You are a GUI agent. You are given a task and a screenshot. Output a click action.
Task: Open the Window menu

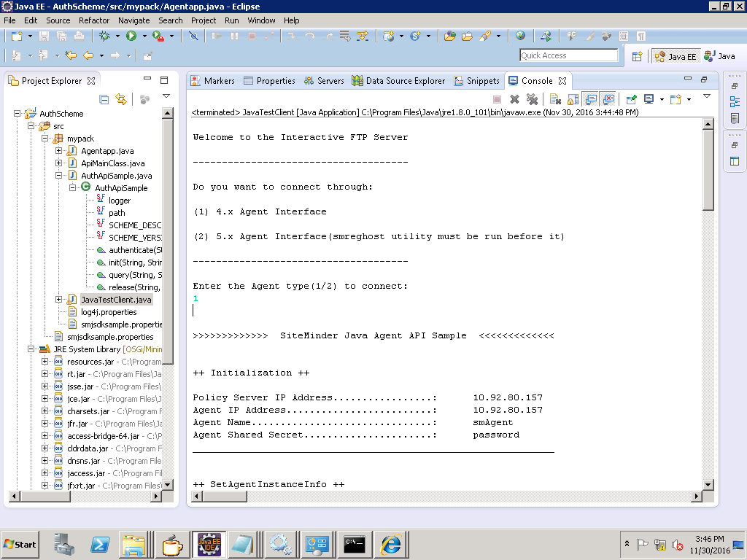(261, 20)
